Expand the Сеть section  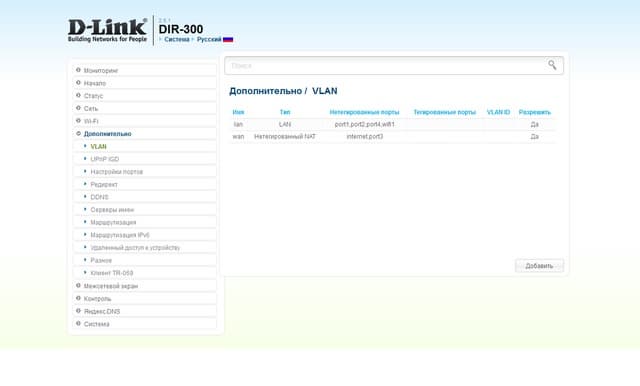[144, 108]
